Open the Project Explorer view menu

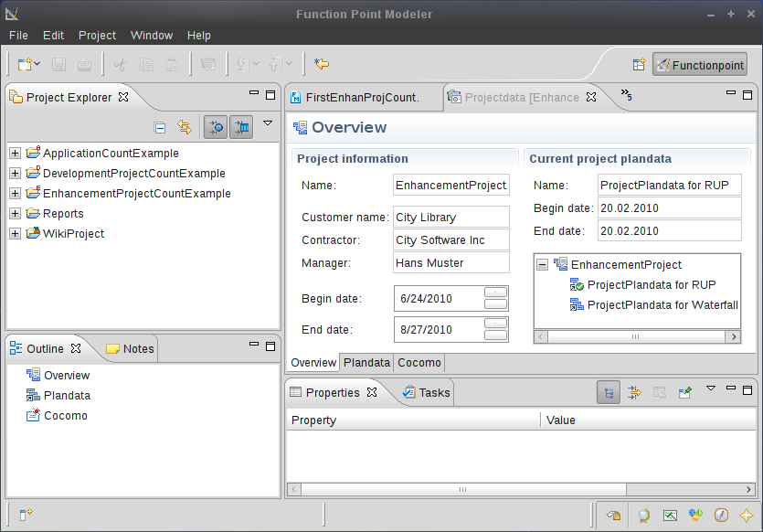268,123
